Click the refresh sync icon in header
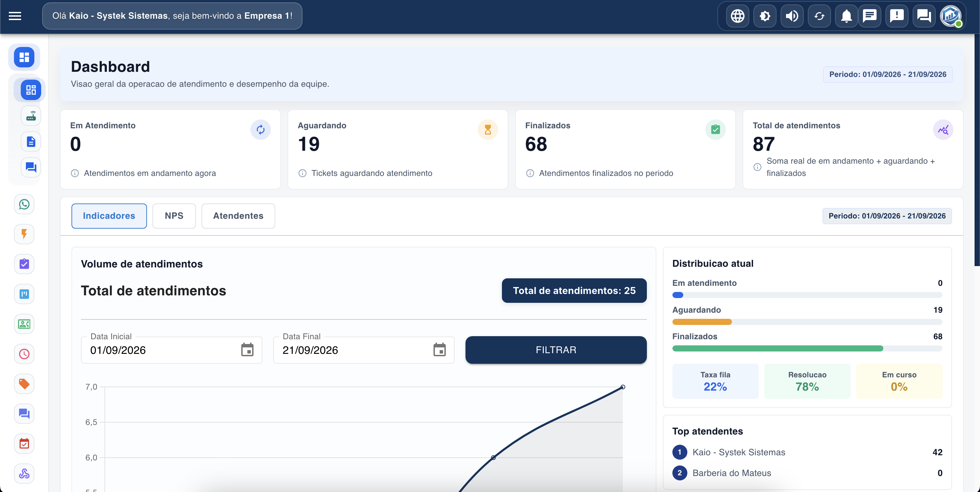 click(x=819, y=16)
